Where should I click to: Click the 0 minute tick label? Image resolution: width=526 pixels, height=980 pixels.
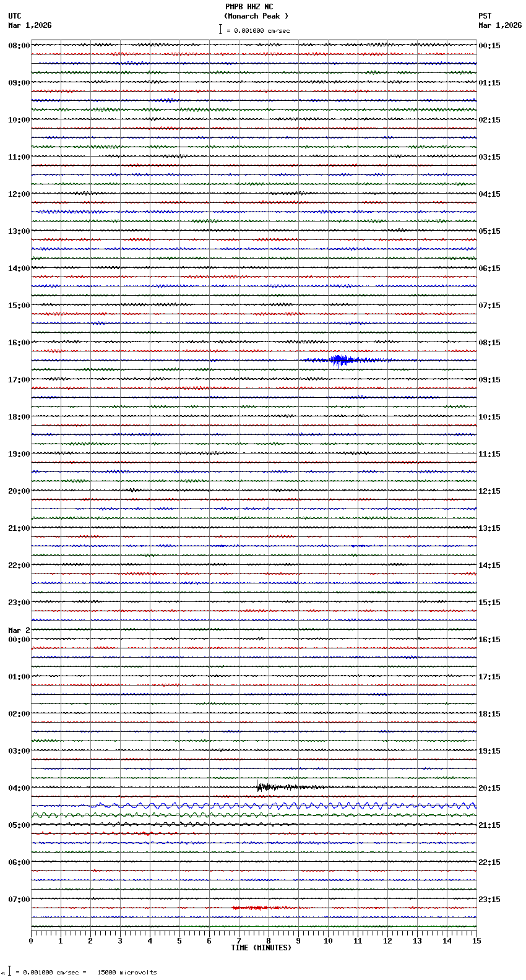click(x=31, y=941)
